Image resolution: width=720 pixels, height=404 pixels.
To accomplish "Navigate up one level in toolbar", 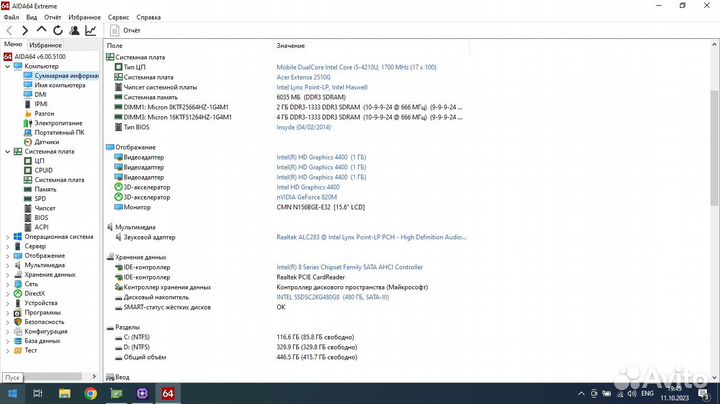I will coord(41,30).
